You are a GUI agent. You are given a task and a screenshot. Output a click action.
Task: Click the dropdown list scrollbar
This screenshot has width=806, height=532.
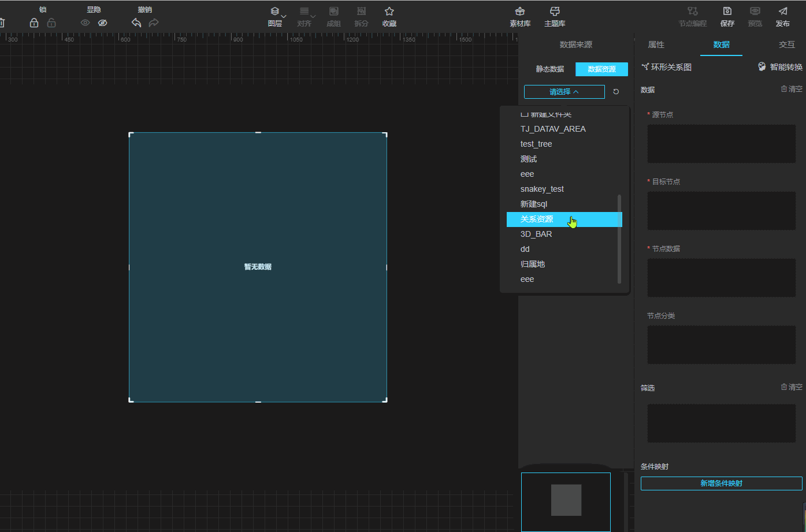point(619,239)
